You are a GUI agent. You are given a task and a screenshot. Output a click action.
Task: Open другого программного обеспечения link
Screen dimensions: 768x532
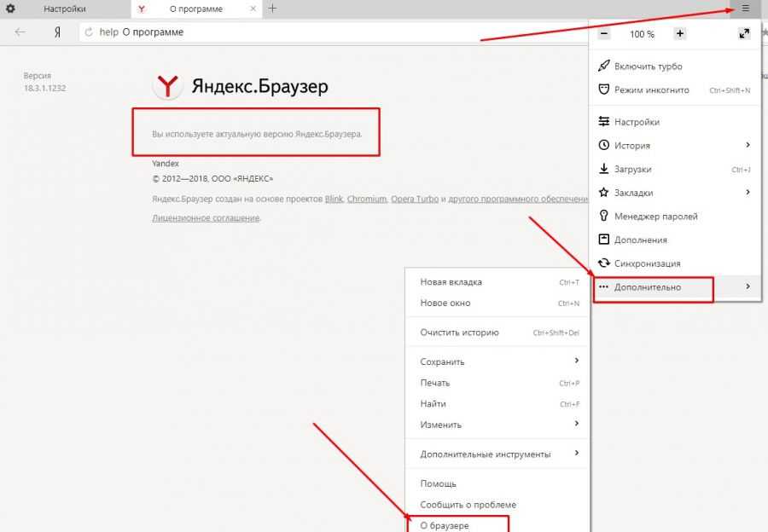[x=518, y=199]
